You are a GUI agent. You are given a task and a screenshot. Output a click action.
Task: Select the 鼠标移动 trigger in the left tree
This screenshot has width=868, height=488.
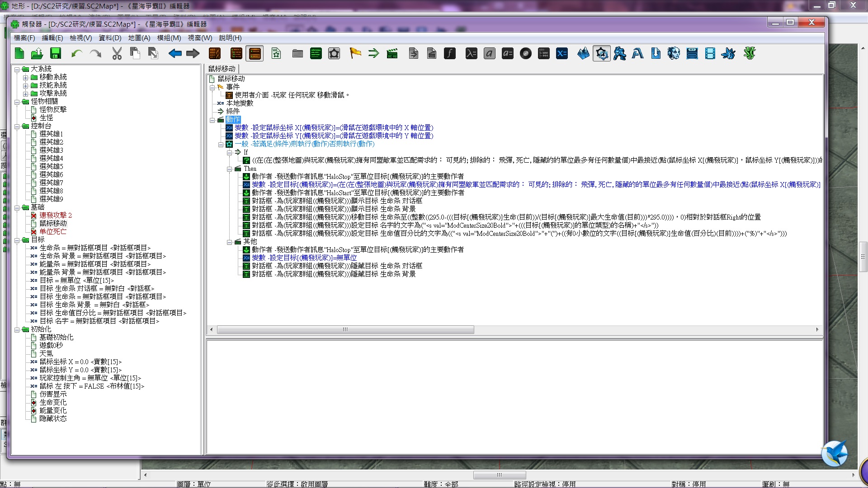click(53, 223)
